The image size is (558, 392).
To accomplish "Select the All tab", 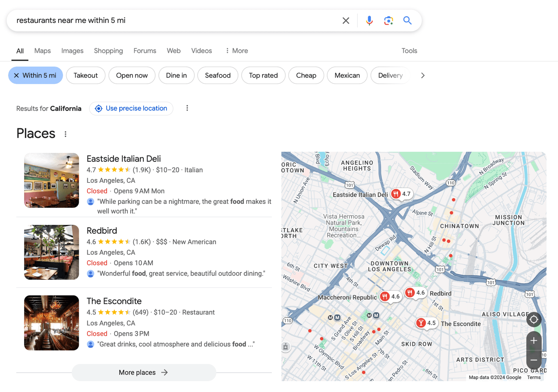I will (20, 51).
